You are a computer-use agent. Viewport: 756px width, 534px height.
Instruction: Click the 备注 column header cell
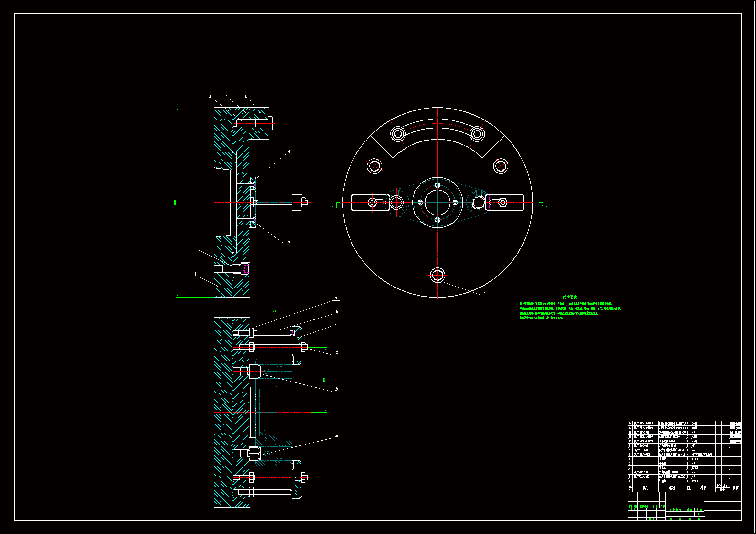[x=736, y=488]
